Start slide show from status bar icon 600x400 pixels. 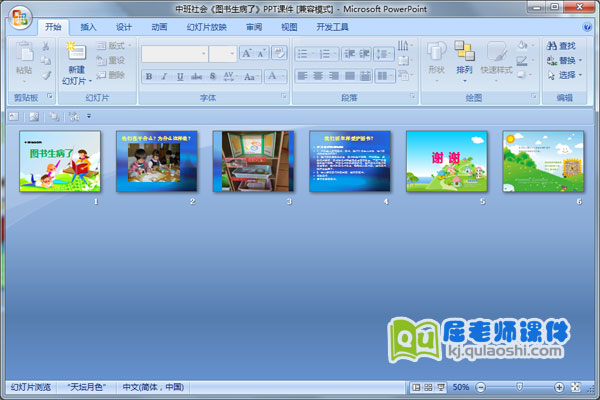click(x=441, y=387)
